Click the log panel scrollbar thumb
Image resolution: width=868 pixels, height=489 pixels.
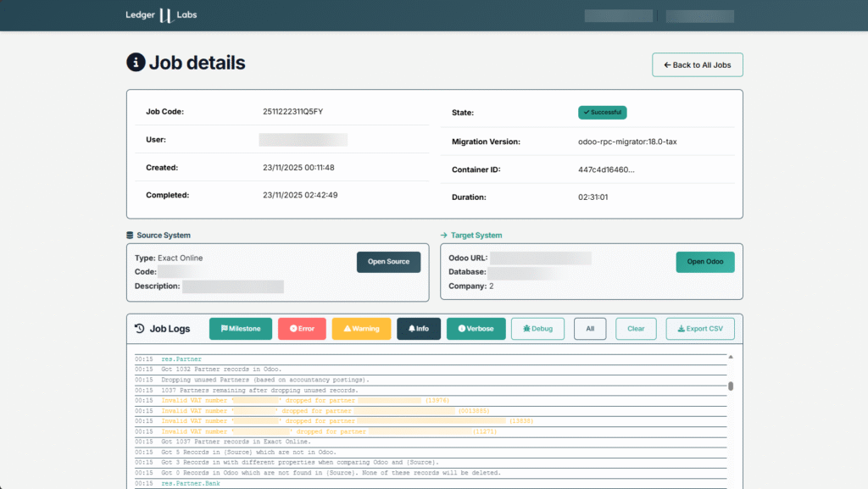click(731, 386)
